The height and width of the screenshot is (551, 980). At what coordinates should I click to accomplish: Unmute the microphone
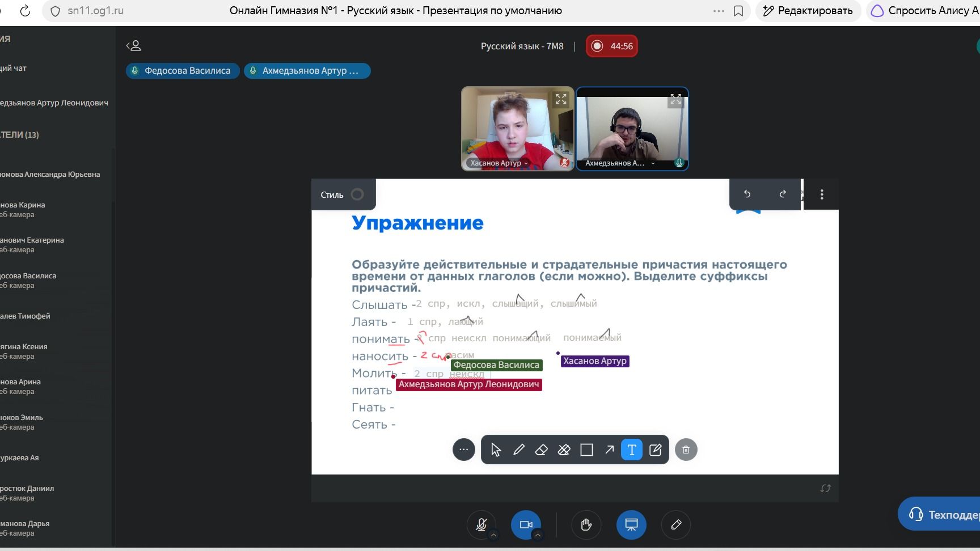point(481,524)
